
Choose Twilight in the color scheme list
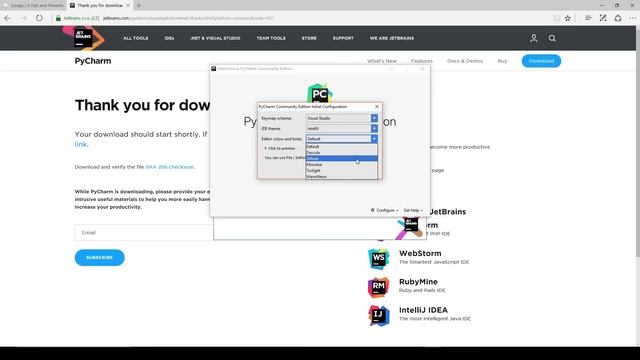342,171
